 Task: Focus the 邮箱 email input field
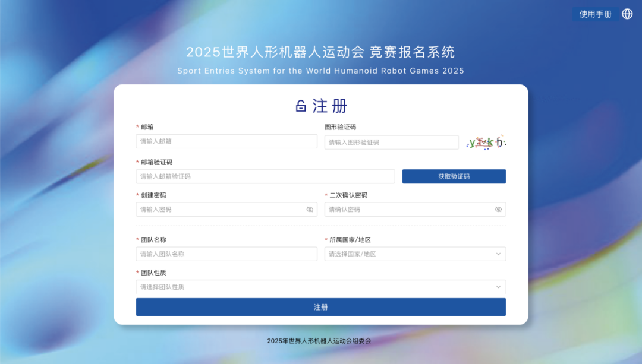(226, 141)
